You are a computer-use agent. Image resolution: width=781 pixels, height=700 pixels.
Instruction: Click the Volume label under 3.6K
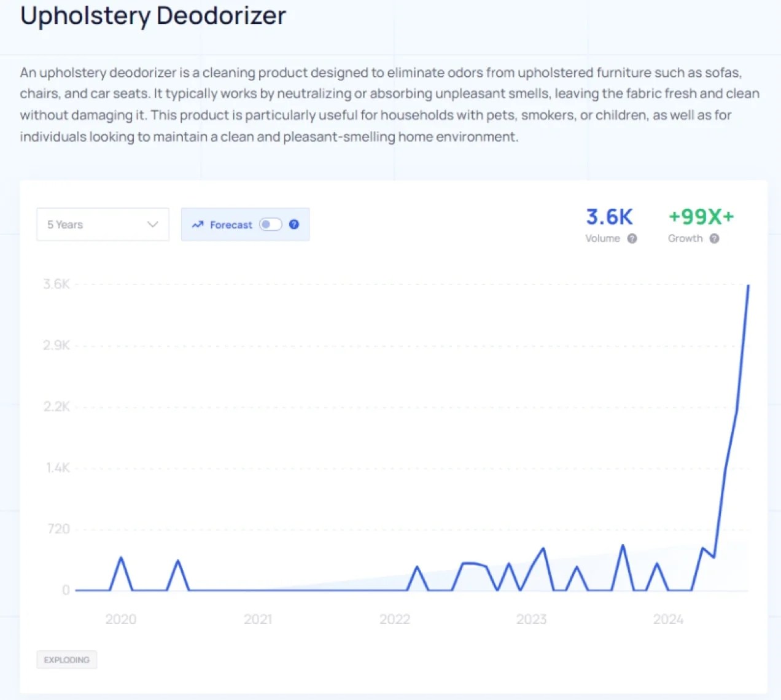[602, 239]
